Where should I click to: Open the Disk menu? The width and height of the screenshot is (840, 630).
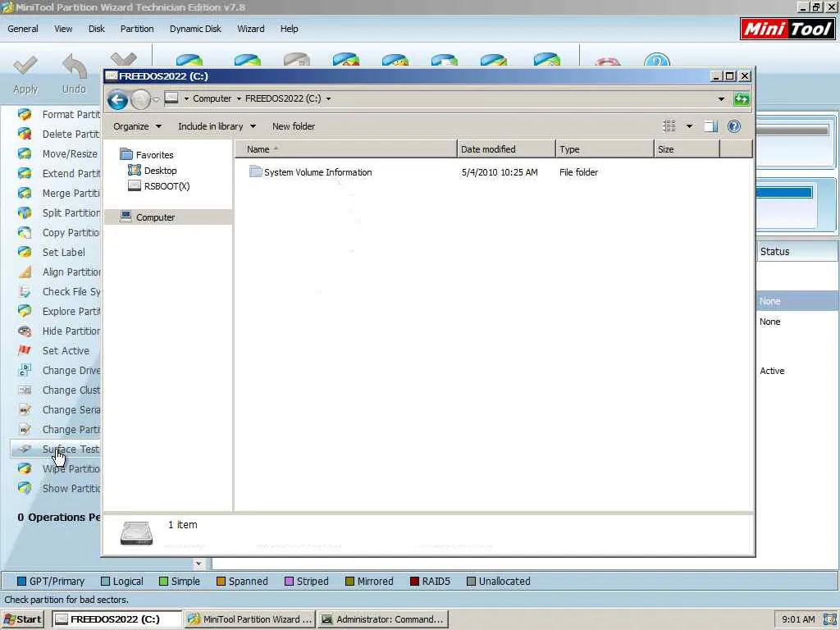[x=97, y=29]
